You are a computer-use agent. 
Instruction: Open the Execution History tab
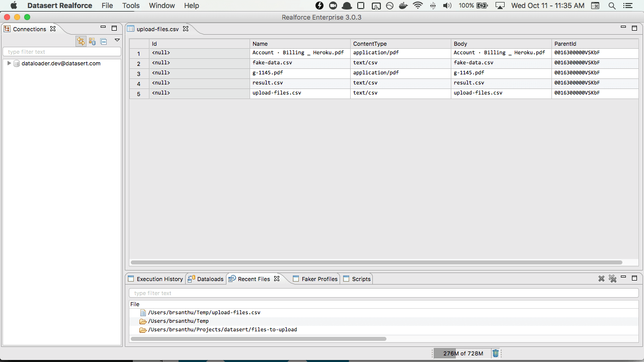click(x=155, y=279)
